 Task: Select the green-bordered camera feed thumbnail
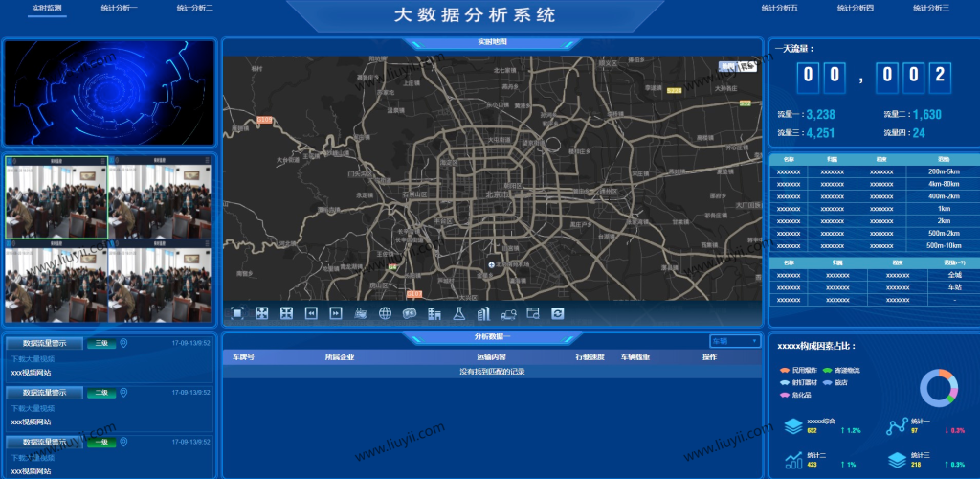(x=56, y=197)
